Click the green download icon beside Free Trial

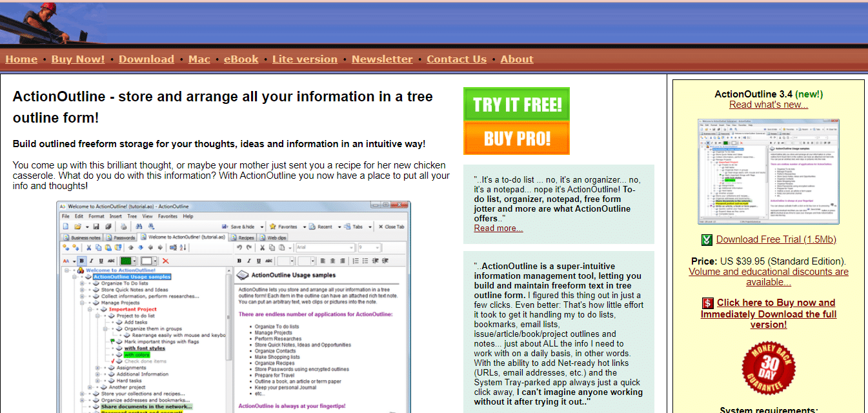(x=707, y=240)
